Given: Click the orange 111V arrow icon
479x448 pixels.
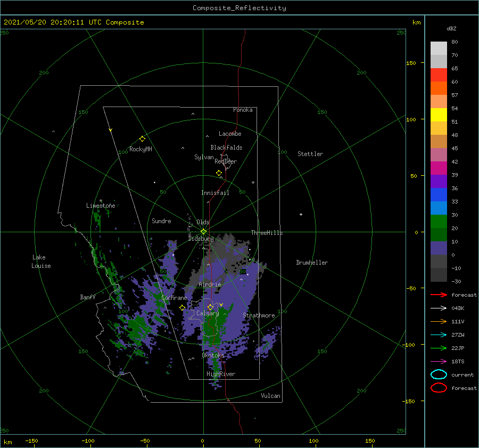Looking at the screenshot, I should pos(439,321).
